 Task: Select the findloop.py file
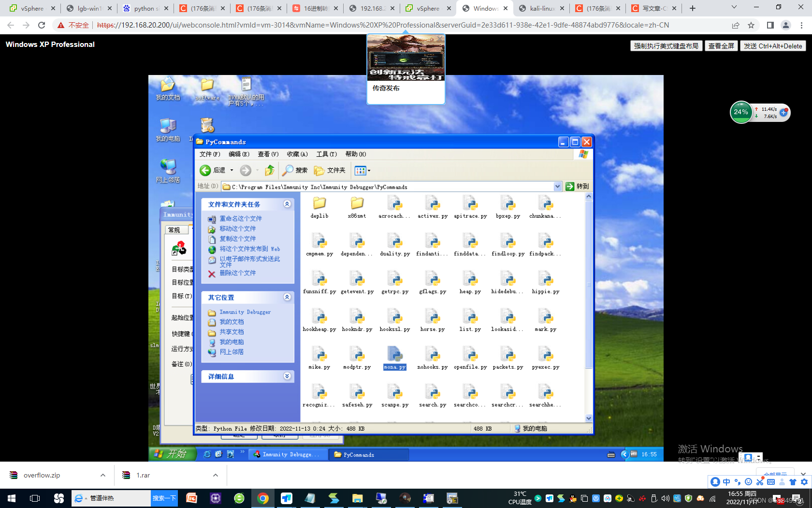point(508,245)
